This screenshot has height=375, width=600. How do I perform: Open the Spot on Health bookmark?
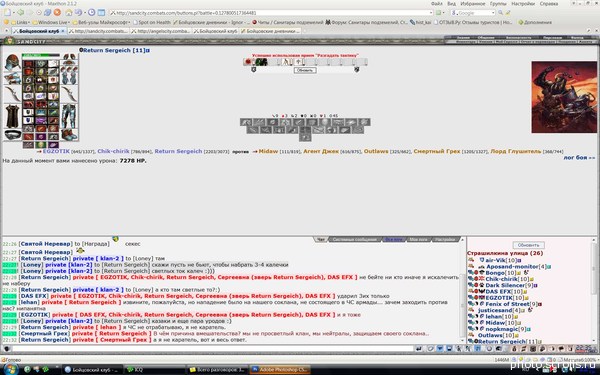[152, 22]
